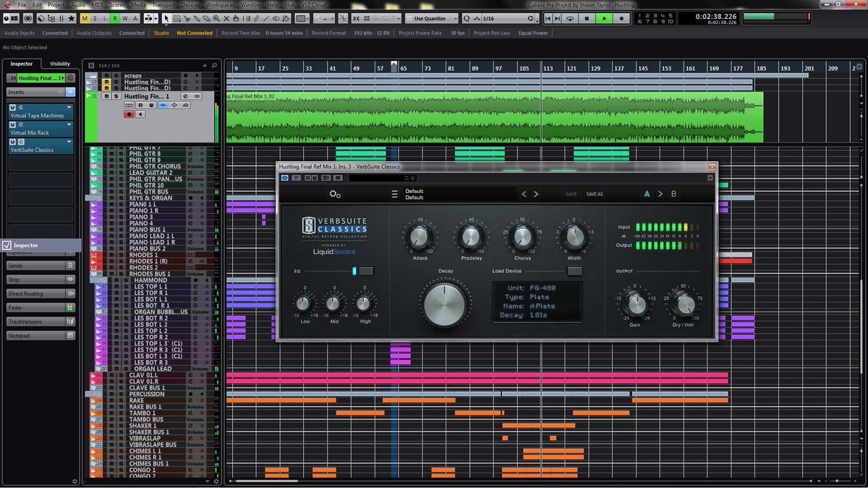
Task: Open VerbSuite settings gear icon
Action: [334, 194]
